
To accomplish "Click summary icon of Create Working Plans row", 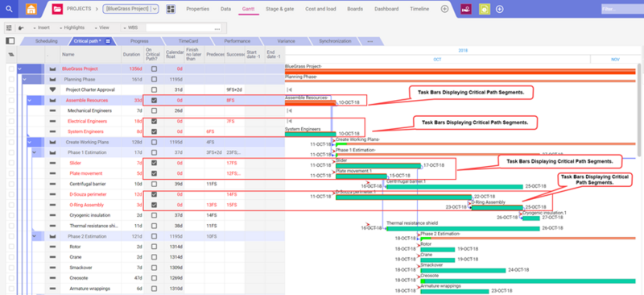I will point(52,143).
